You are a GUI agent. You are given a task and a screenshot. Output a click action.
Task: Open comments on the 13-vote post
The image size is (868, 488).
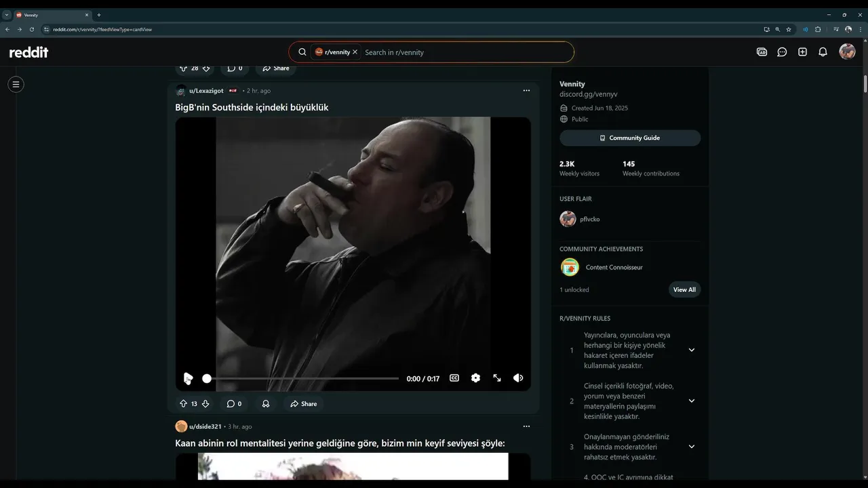coord(235,403)
